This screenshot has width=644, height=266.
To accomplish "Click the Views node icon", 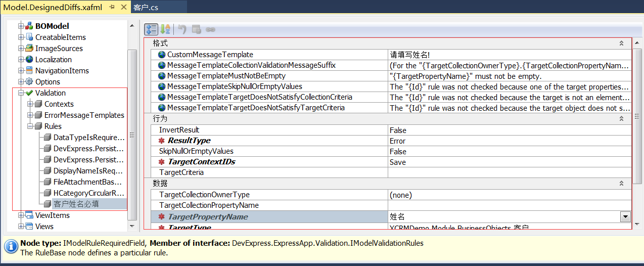I will click(29, 226).
